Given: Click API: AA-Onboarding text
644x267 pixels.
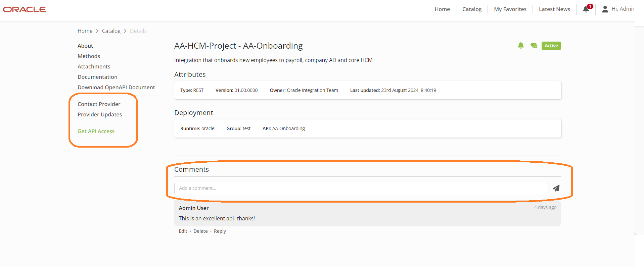Looking at the screenshot, I should click(x=284, y=128).
